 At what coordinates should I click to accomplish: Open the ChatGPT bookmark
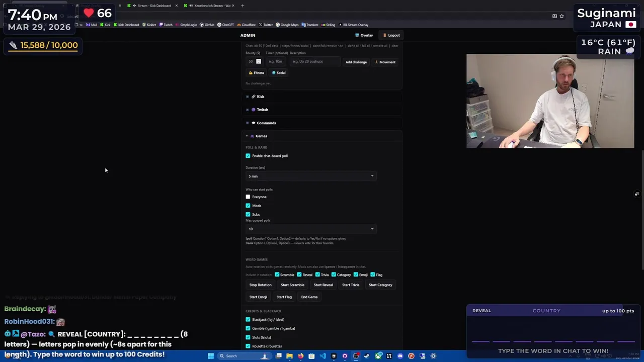point(226,25)
